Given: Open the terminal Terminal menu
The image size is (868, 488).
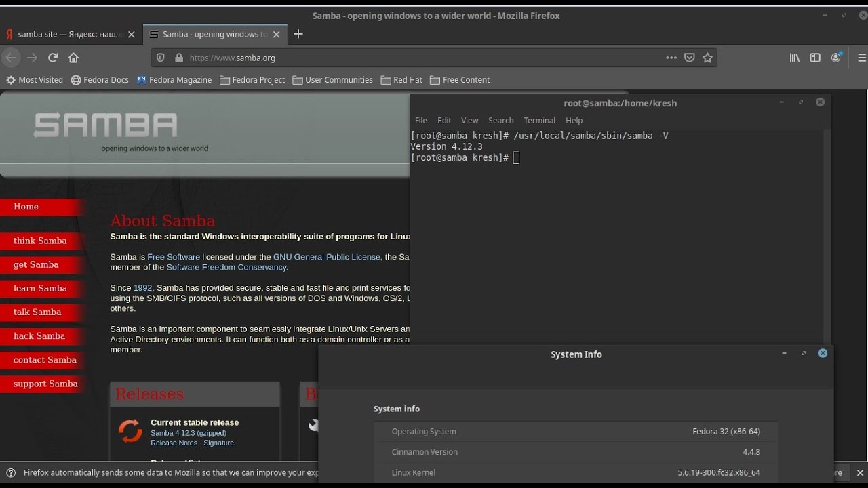Looking at the screenshot, I should 540,120.
